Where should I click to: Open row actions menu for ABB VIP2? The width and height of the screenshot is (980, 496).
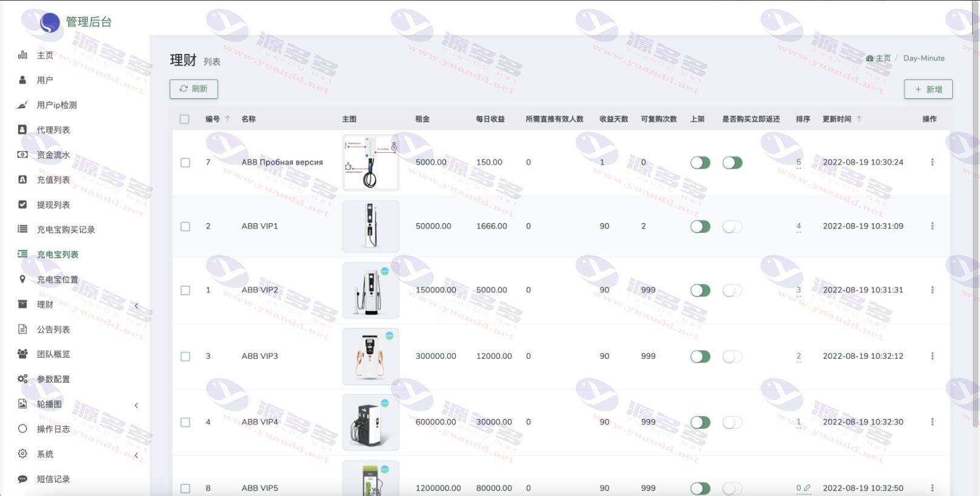click(932, 290)
